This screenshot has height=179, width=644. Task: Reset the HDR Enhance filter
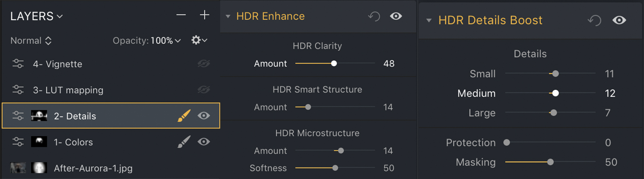pos(374,16)
